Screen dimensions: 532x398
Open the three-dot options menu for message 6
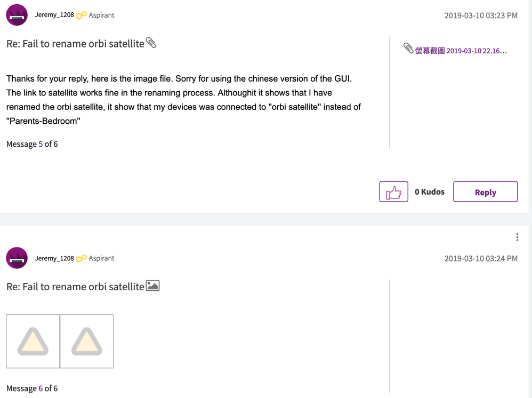point(517,237)
